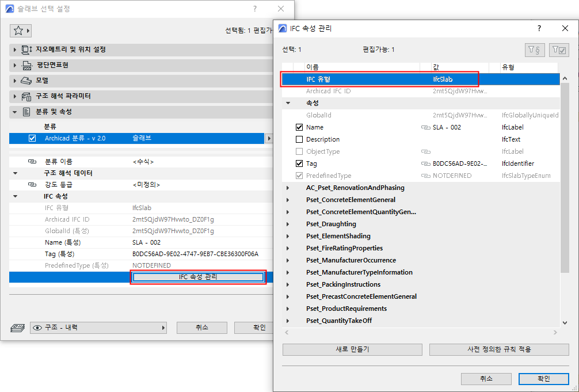Expand Pset_Draughting set
The height and width of the screenshot is (392, 579).
(x=288, y=224)
